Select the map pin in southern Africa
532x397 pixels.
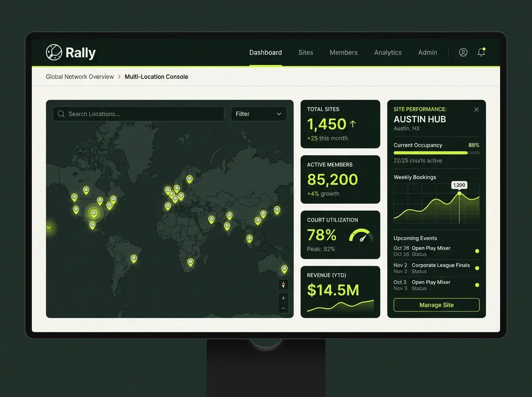[191, 262]
